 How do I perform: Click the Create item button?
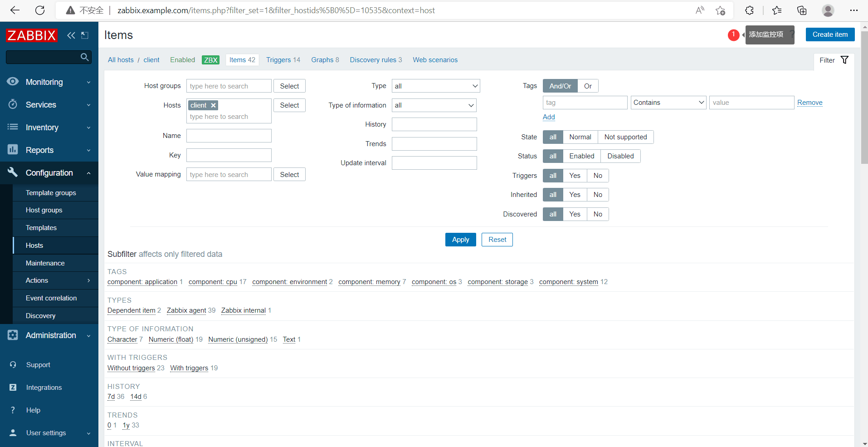[x=830, y=34]
